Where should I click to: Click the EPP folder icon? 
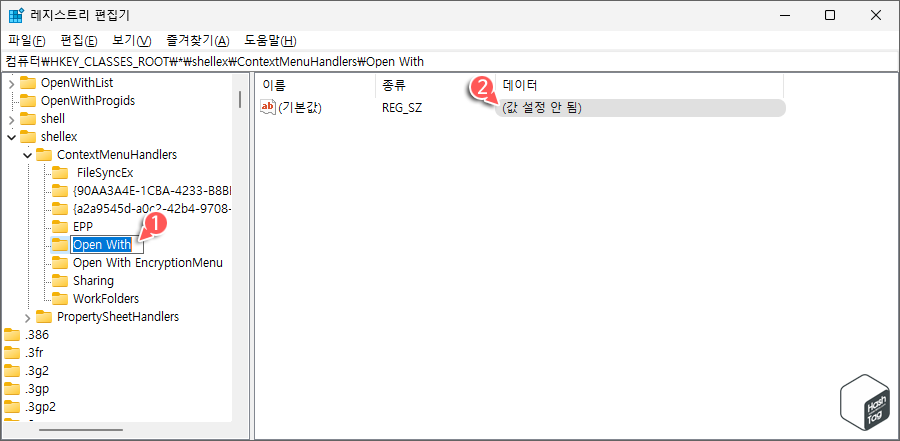click(x=60, y=226)
